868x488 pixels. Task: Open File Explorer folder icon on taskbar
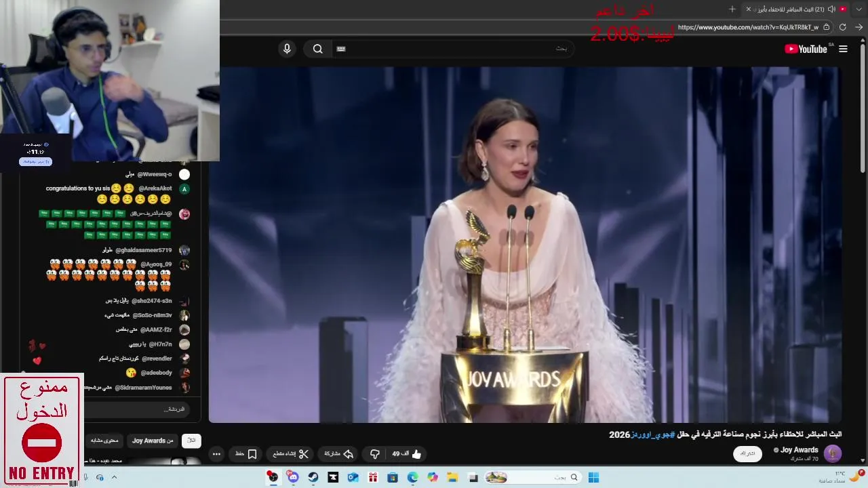coord(453,477)
